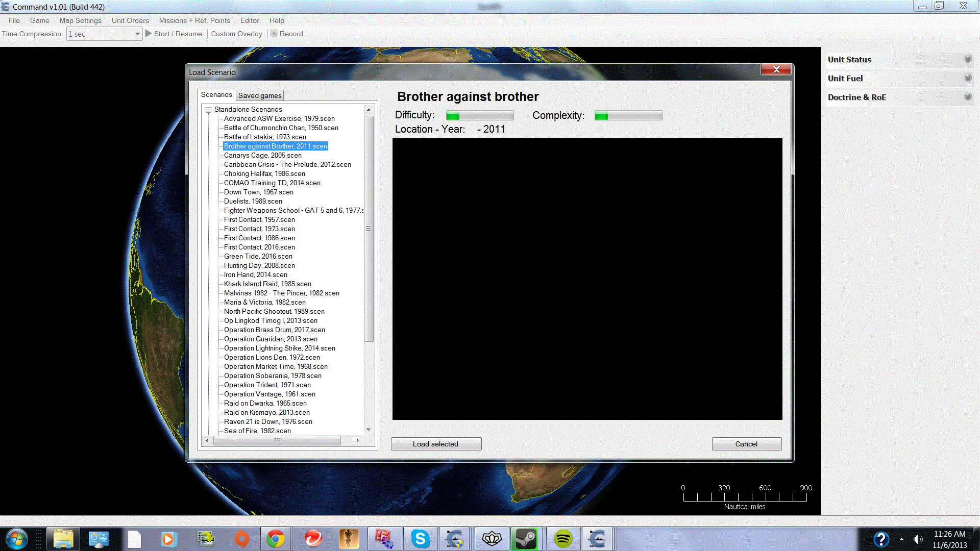This screenshot has height=551, width=980.
Task: Open the Windows Start button
Action: point(16,539)
